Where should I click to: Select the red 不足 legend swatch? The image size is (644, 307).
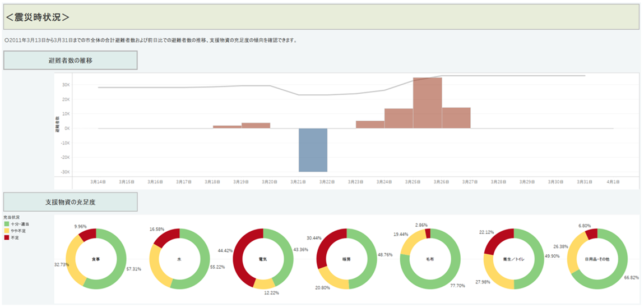7,237
